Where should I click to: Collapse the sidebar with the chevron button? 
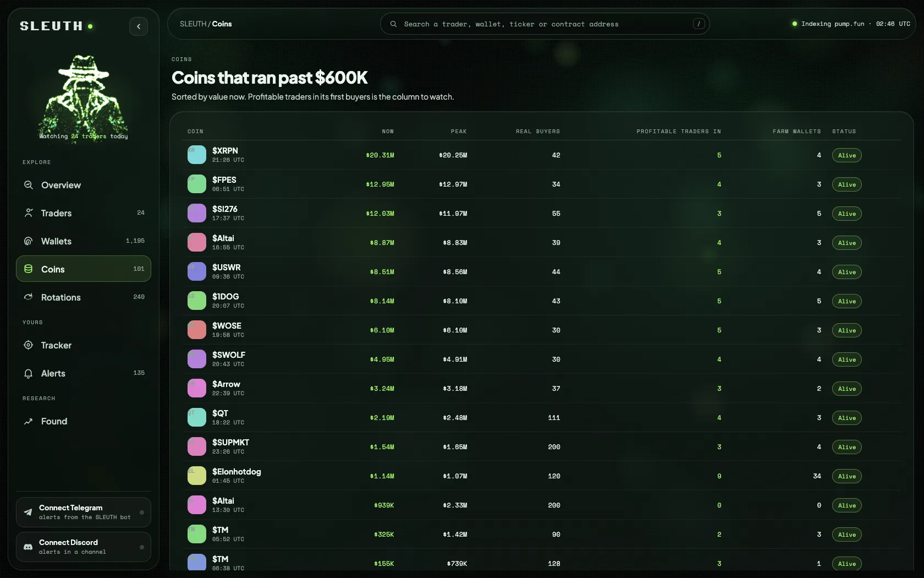click(x=139, y=26)
